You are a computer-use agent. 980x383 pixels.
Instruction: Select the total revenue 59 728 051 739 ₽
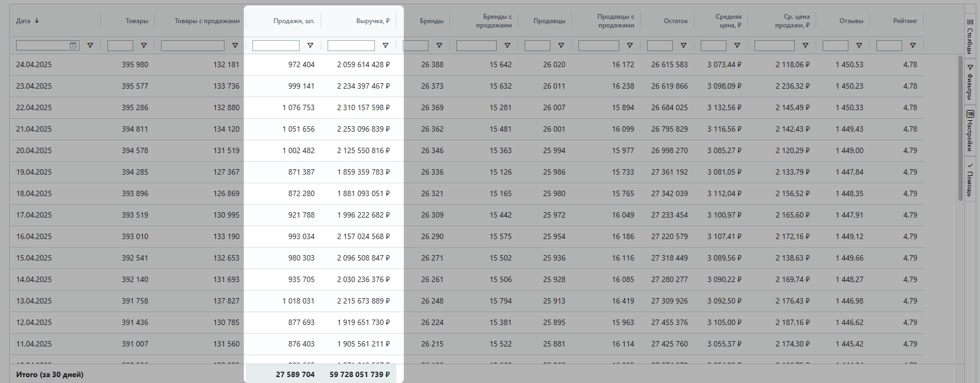point(360,374)
